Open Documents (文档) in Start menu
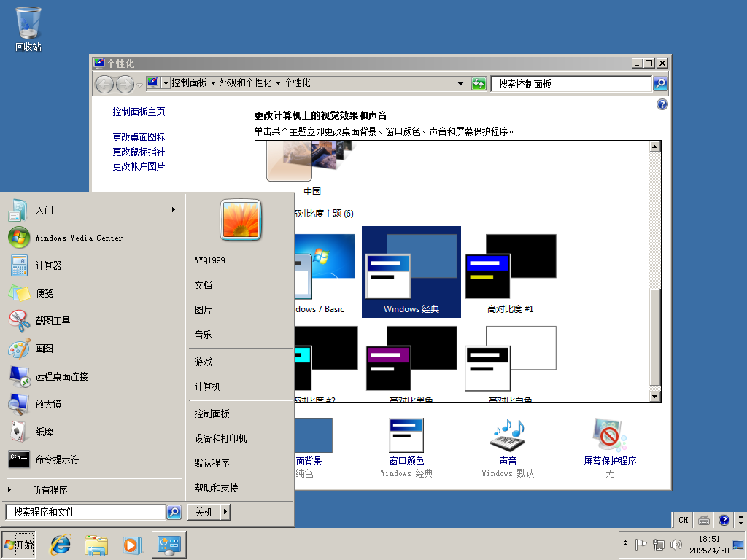 [240, 285]
